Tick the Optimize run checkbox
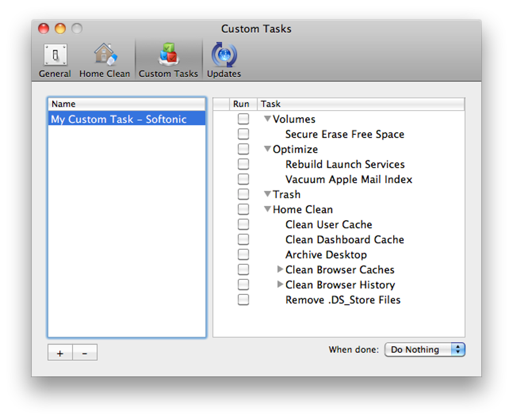Screen dimensions: 513x420 pos(243,149)
